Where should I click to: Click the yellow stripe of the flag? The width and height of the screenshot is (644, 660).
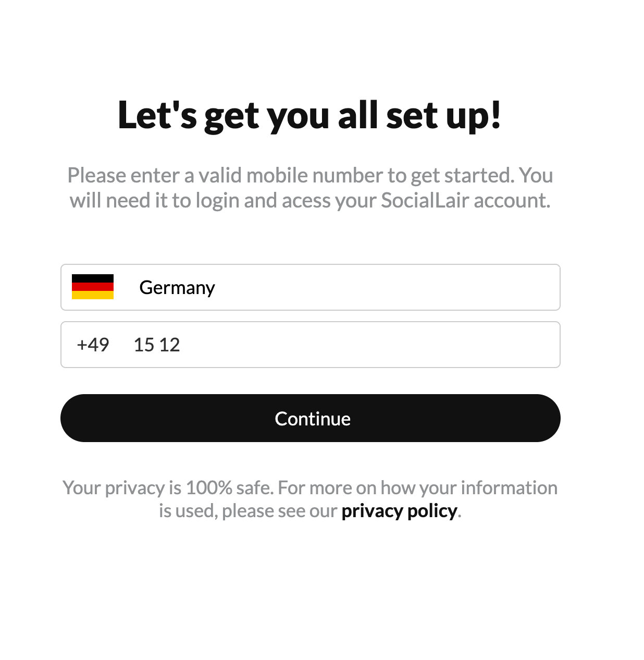pos(93,295)
